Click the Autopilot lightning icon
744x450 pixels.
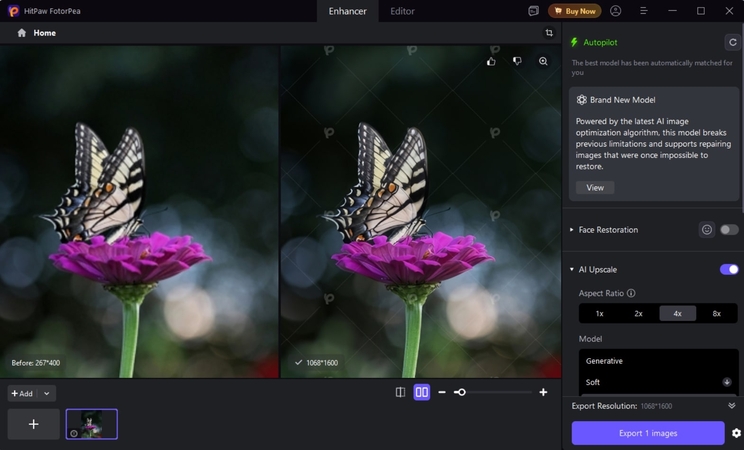(574, 42)
